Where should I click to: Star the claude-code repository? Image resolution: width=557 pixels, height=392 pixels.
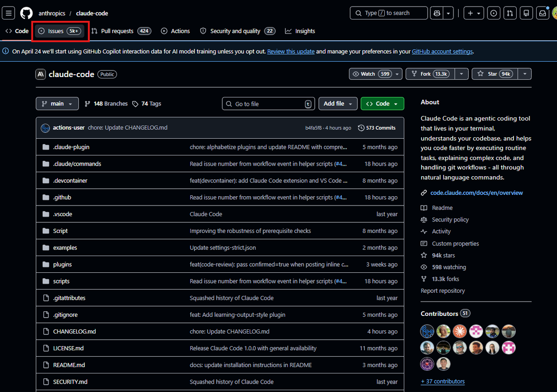tap(495, 74)
